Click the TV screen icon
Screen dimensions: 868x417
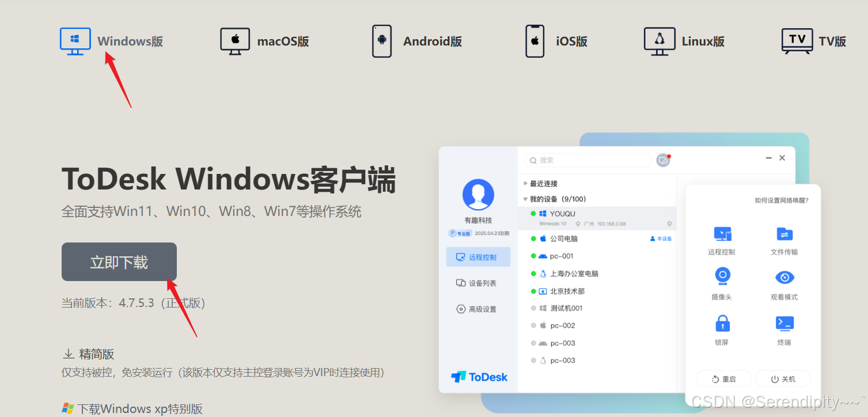(x=797, y=41)
